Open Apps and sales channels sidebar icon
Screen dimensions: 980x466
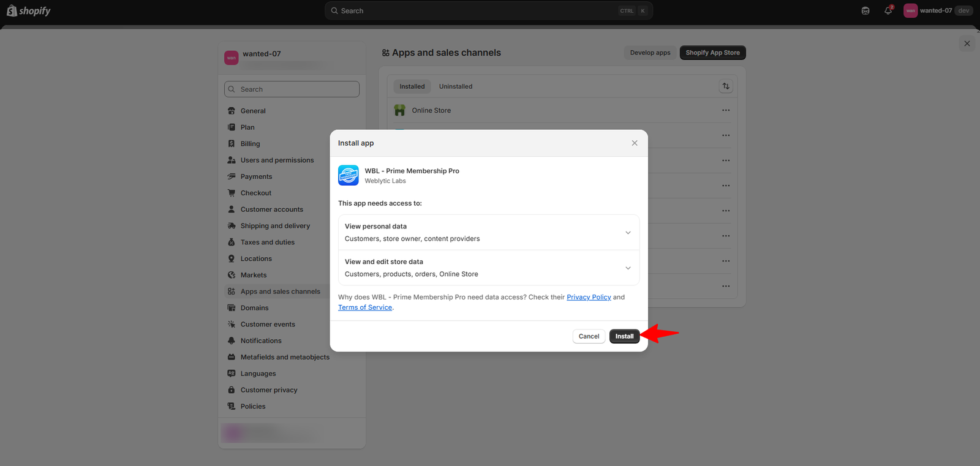click(232, 291)
